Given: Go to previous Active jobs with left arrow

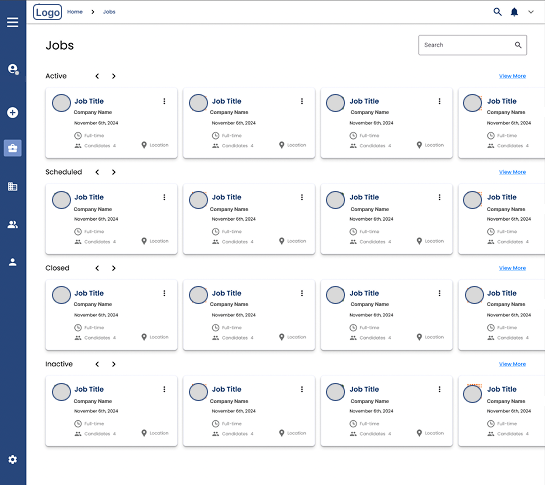Looking at the screenshot, I should (97, 76).
